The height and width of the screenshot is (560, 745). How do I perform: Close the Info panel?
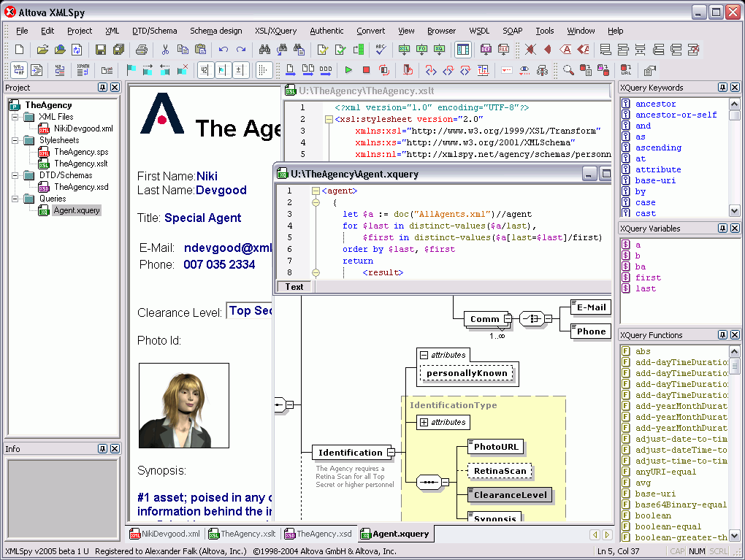pyautogui.click(x=115, y=449)
